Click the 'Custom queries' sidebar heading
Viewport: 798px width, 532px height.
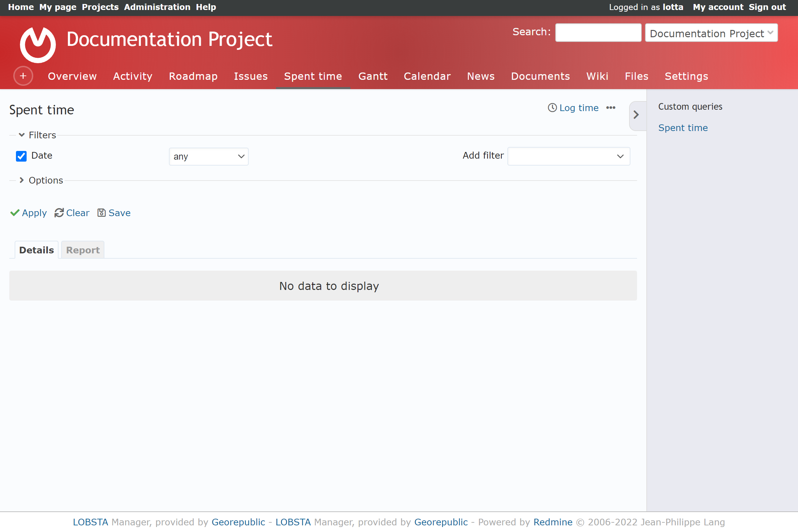(x=690, y=106)
